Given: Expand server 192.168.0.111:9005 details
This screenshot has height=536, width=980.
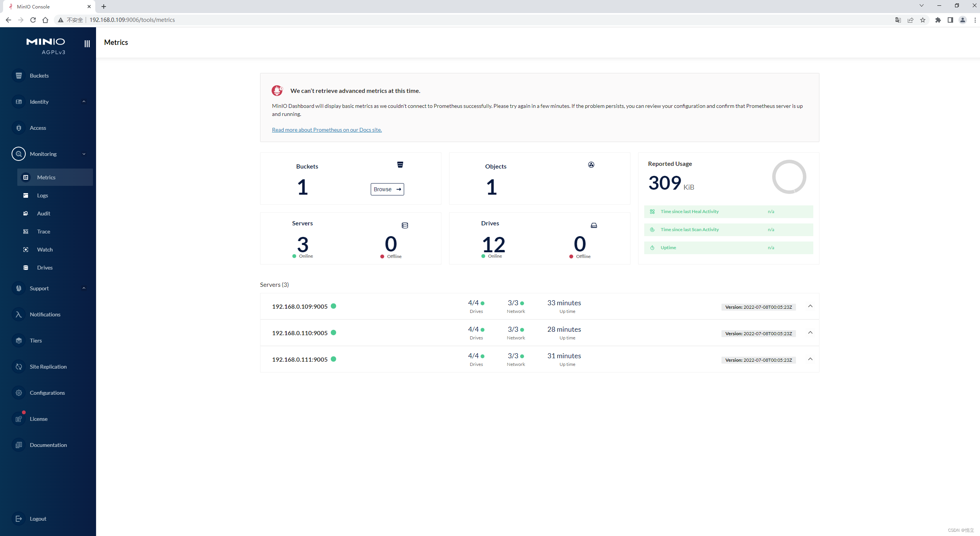Looking at the screenshot, I should pos(810,359).
